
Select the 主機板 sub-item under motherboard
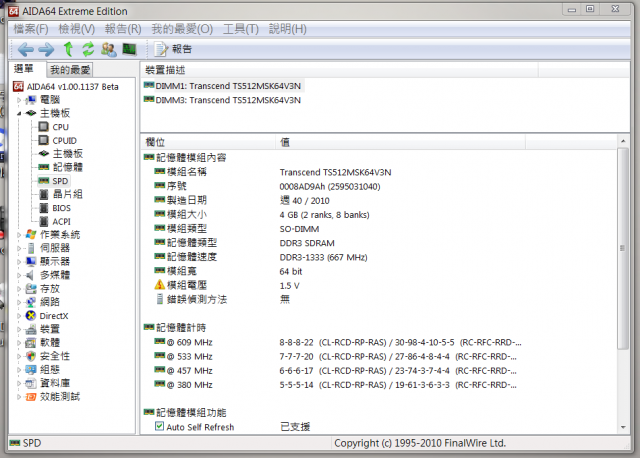coord(61,154)
